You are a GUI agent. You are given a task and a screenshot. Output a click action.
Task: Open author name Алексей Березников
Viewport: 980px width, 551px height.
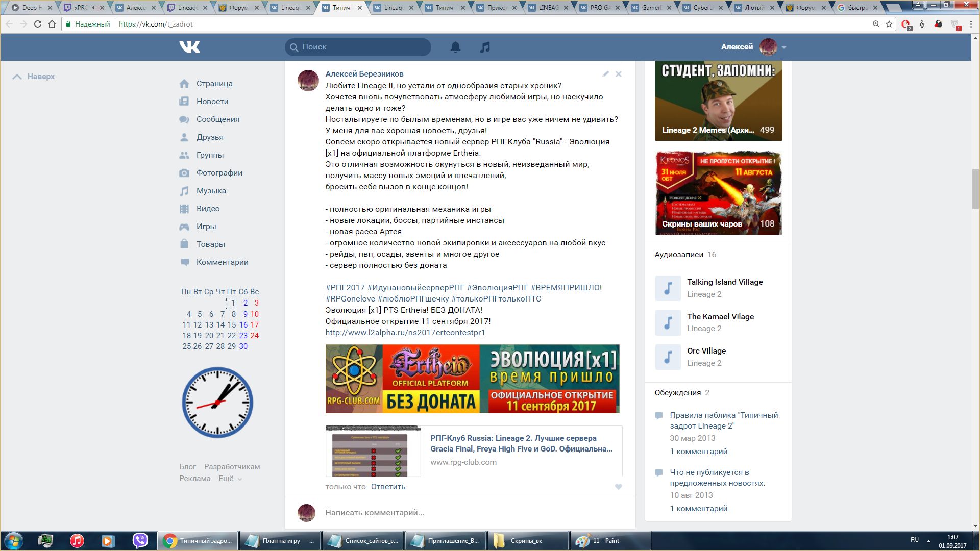(x=364, y=74)
